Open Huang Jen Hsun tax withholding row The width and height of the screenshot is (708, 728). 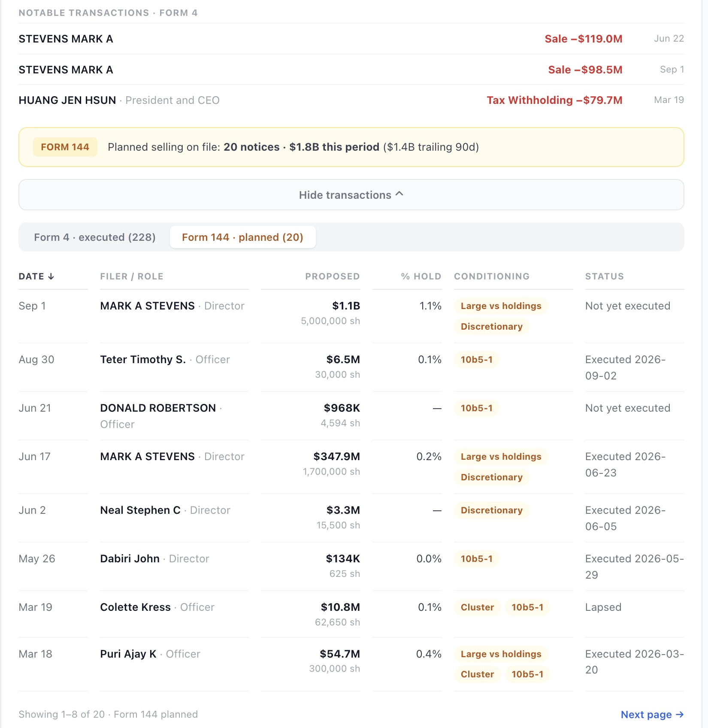[351, 100]
